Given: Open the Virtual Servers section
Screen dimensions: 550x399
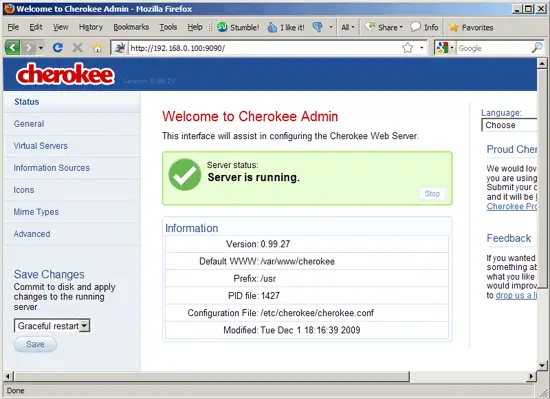Looking at the screenshot, I should tap(72, 146).
